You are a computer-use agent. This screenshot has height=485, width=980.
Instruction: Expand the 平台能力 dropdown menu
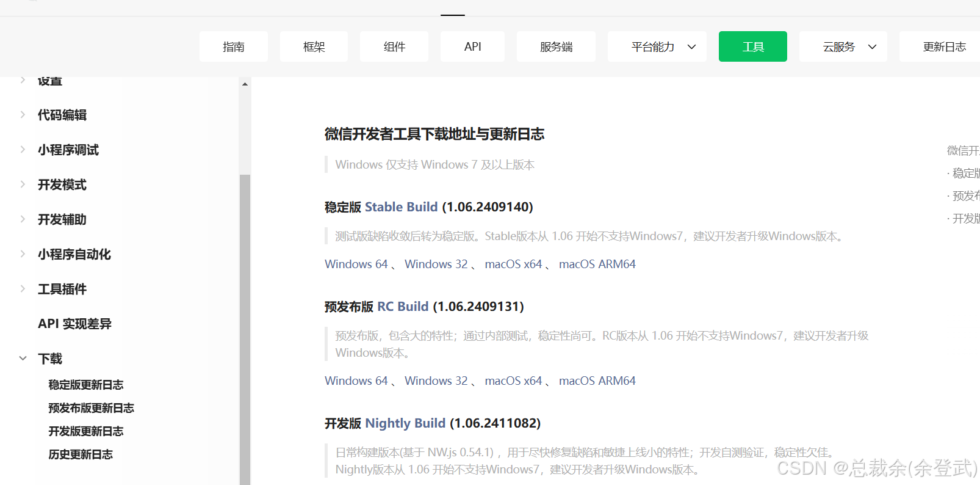coord(657,46)
